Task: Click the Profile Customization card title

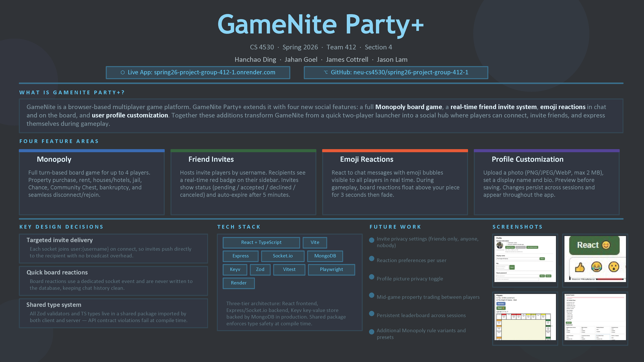Action: pos(527,159)
